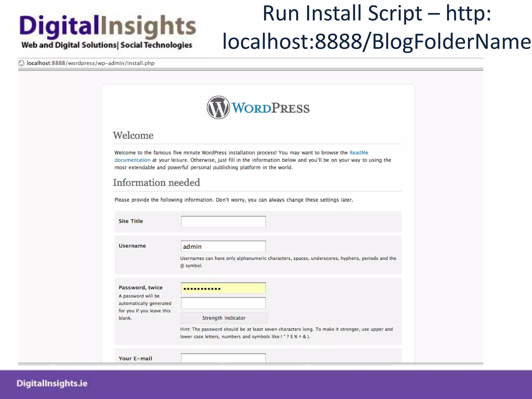
Task: Click the globe icon in address bar
Action: coord(21,63)
